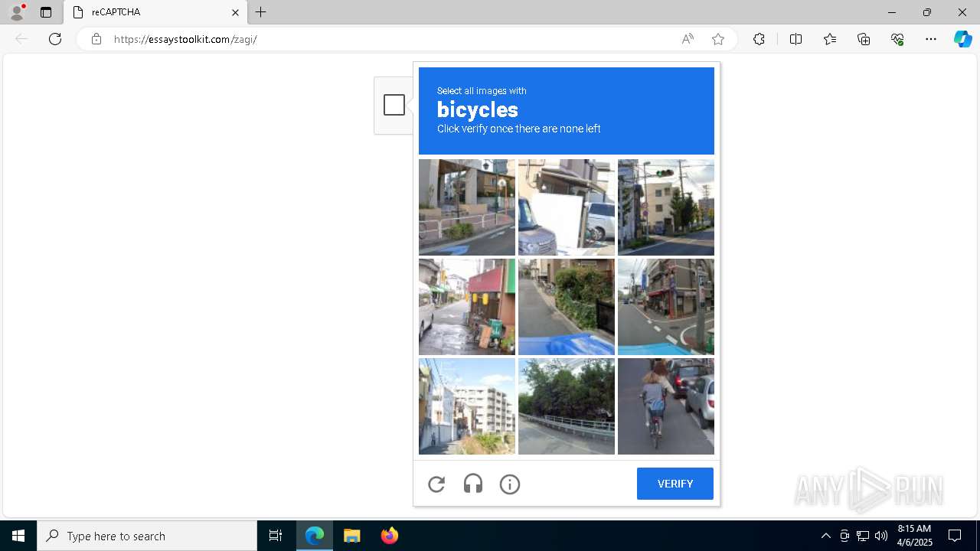The width and height of the screenshot is (980, 551).
Task: Select the tile with woman riding bicycle
Action: click(x=666, y=406)
